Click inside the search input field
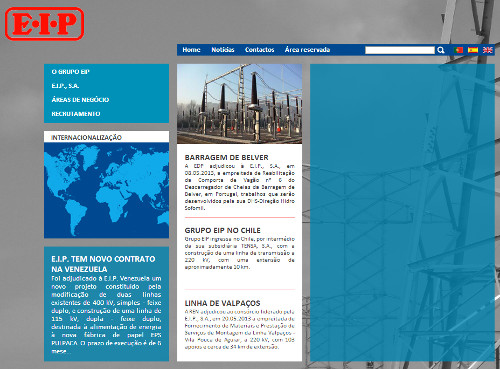This screenshot has height=369, width=500. pos(400,50)
